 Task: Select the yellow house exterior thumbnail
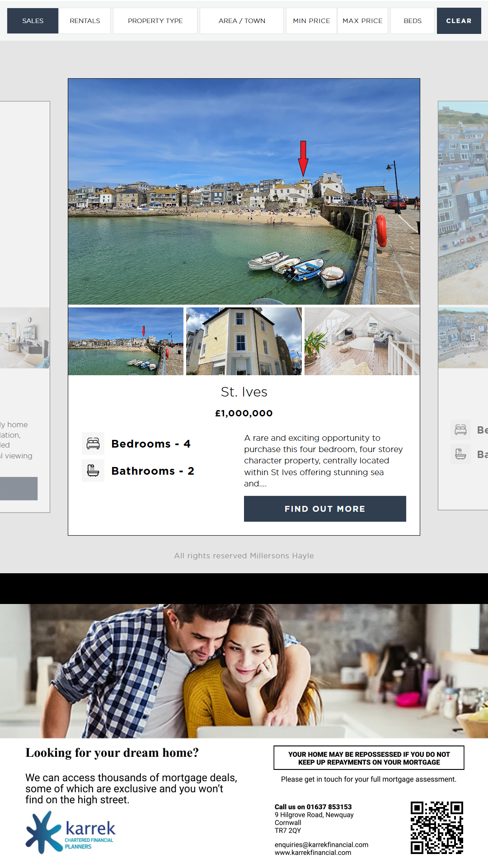tap(244, 341)
